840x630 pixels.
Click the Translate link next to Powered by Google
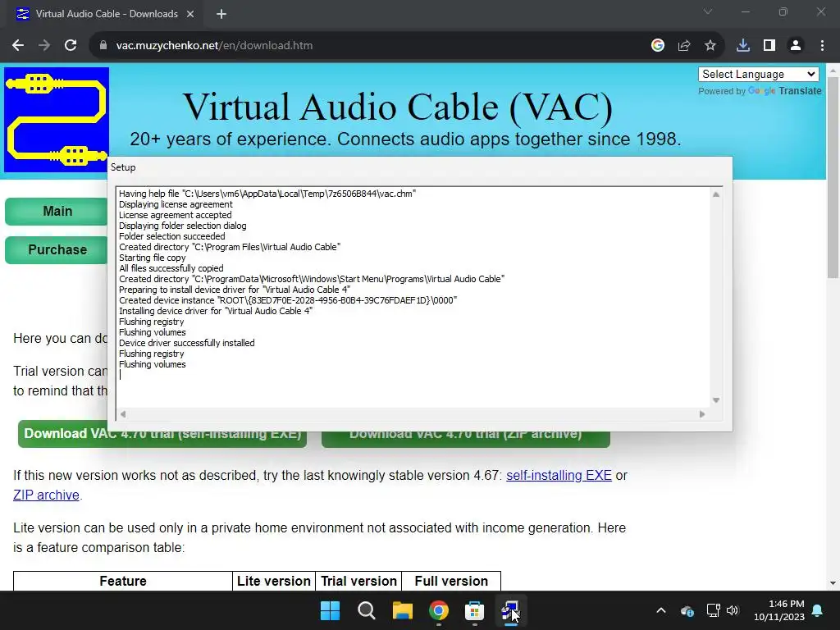[800, 91]
